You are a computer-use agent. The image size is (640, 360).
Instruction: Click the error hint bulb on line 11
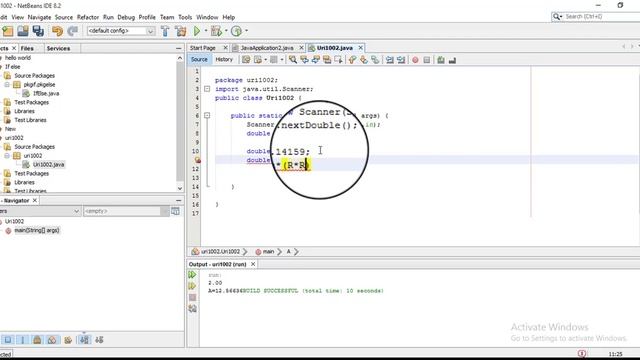(197, 160)
